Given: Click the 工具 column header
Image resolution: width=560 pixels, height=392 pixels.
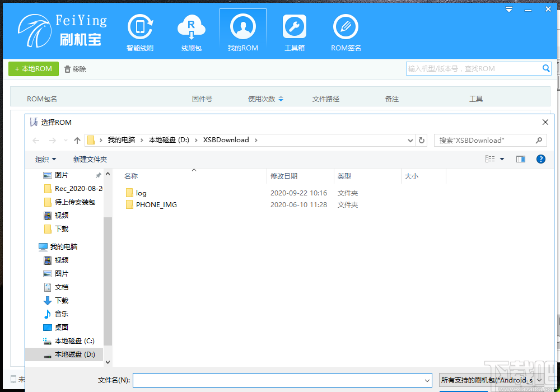Looking at the screenshot, I should [x=475, y=99].
